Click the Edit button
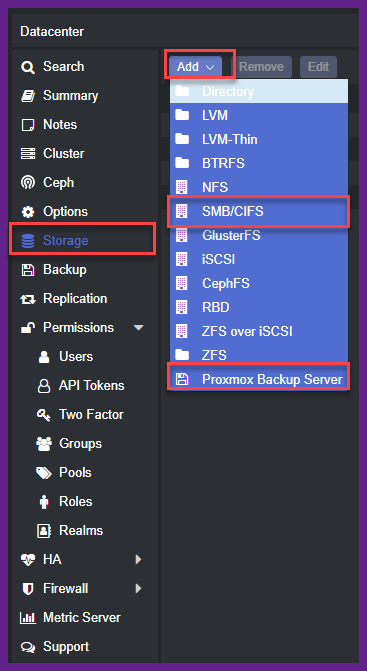Image resolution: width=367 pixels, height=671 pixels. click(x=318, y=67)
